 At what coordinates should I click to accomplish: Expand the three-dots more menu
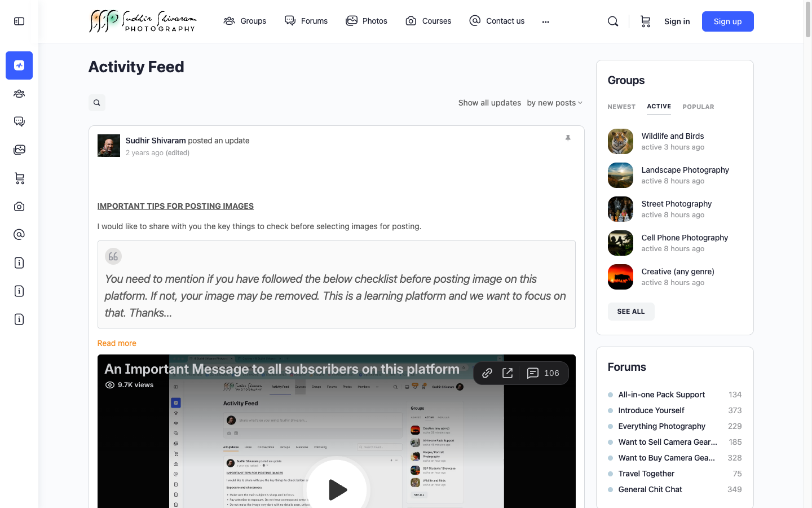pos(545,21)
